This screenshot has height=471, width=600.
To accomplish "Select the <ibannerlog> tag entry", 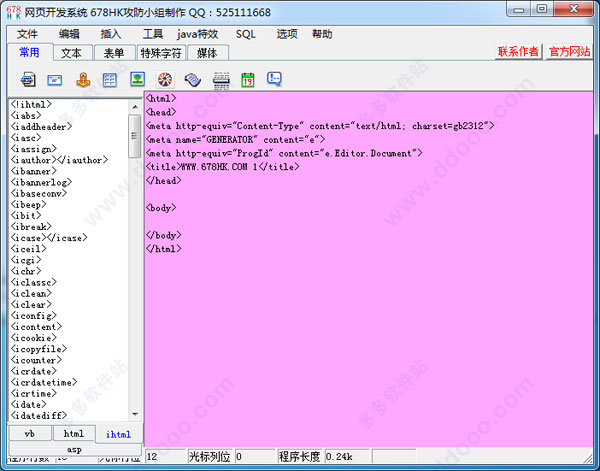I will [x=41, y=182].
